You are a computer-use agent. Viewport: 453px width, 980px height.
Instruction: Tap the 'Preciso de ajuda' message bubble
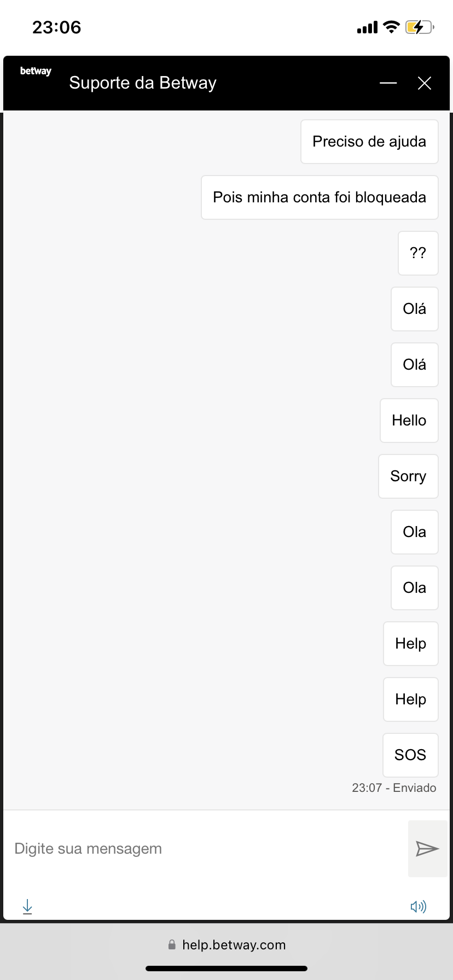coord(369,142)
